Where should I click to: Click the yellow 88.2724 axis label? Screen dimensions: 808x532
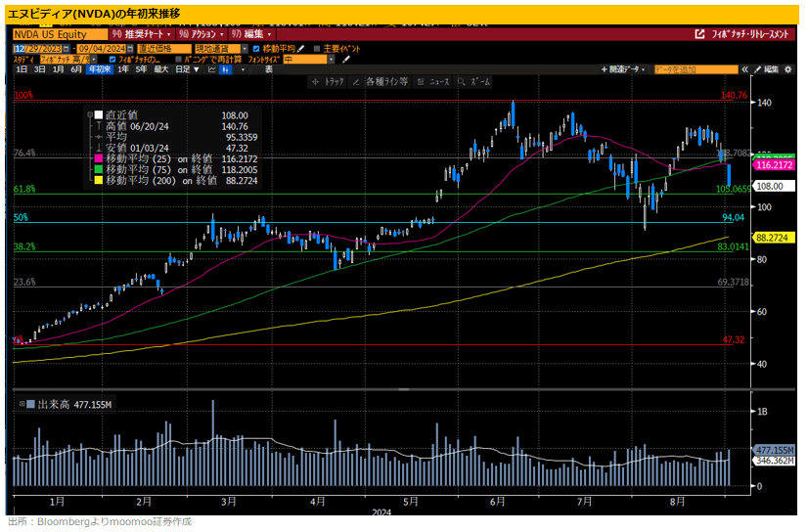coord(772,238)
